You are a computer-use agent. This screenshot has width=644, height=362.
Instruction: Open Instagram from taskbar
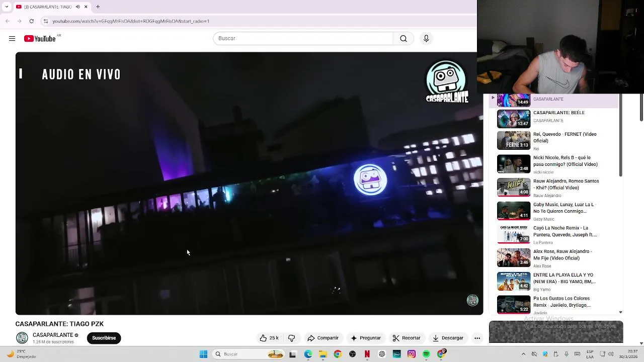[412, 354]
